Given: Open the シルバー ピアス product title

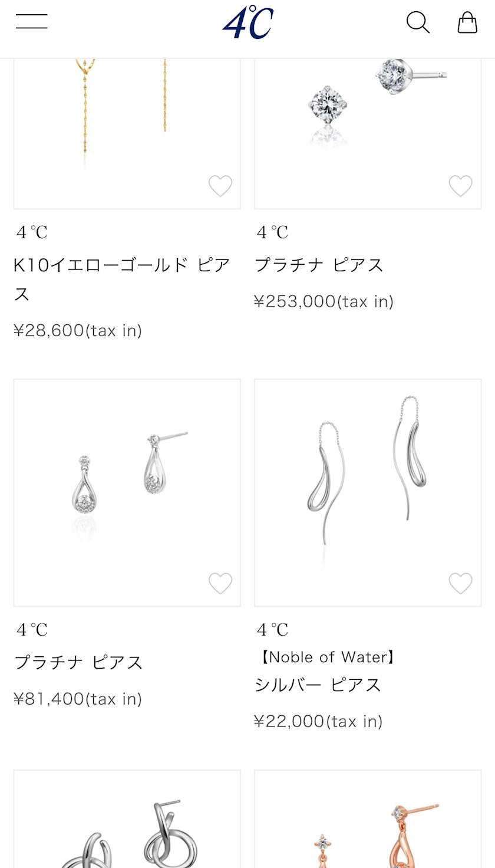Looking at the screenshot, I should coord(318,685).
